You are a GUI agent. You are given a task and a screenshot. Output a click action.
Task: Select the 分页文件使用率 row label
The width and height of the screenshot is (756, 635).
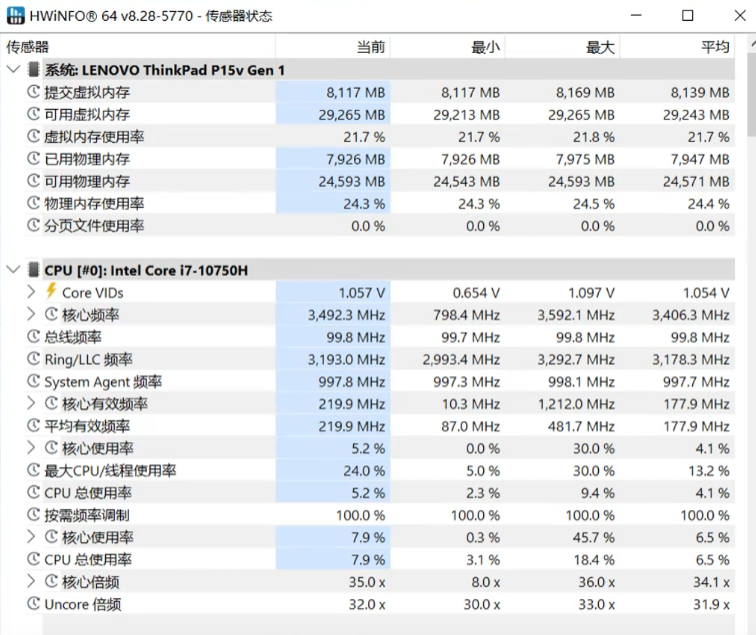tap(94, 226)
